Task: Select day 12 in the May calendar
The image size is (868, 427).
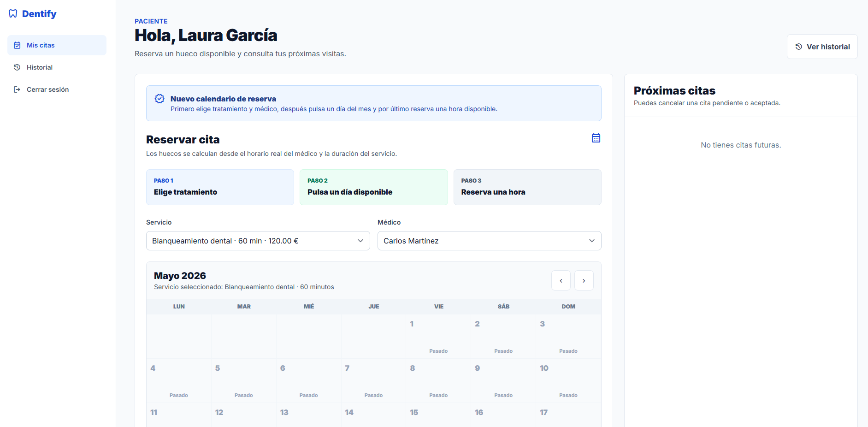Action: click(x=244, y=415)
